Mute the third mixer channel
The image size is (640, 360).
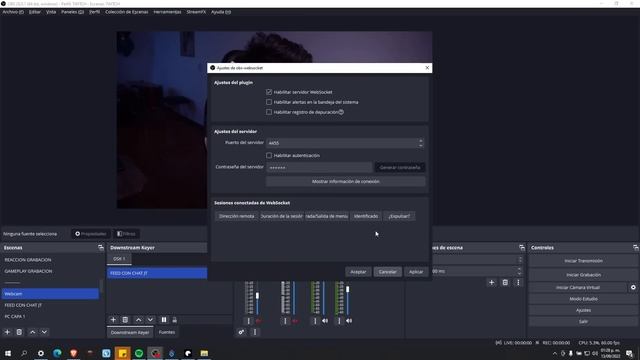(325, 321)
